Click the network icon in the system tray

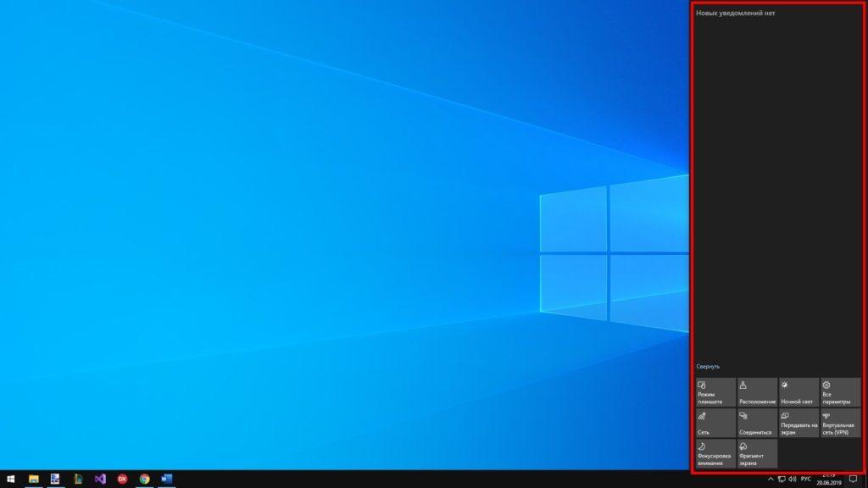(781, 479)
